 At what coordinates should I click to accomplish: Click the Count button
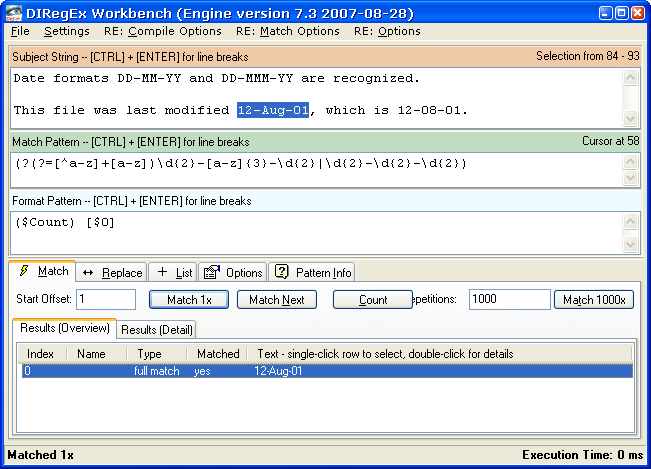[x=372, y=299]
